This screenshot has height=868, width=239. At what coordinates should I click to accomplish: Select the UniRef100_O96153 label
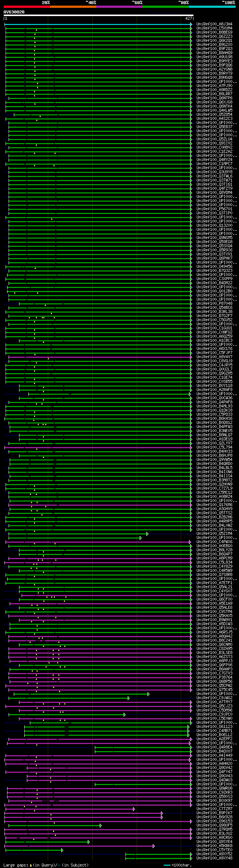pyautogui.click(x=214, y=821)
